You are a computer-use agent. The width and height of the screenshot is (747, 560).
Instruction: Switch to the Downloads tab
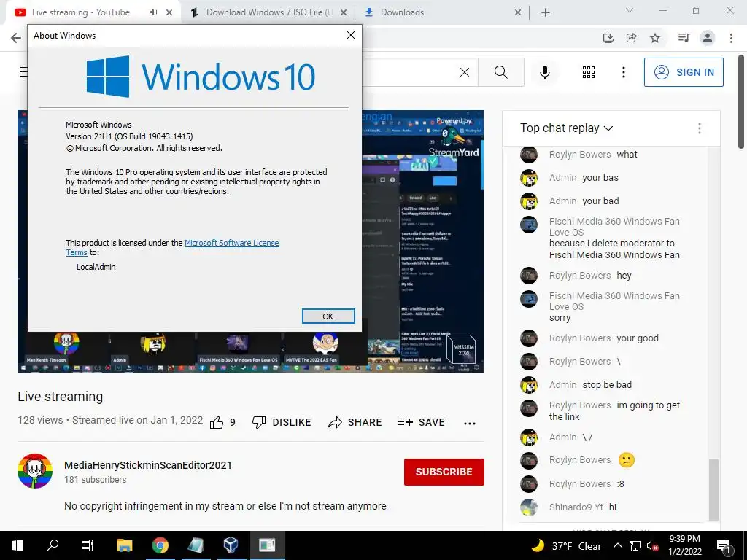pyautogui.click(x=402, y=12)
